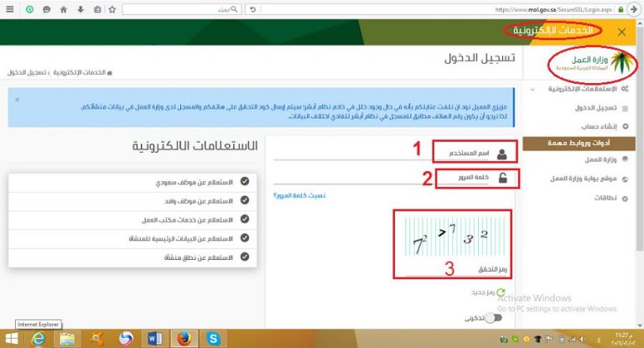Open the نطاقات sidebar link

[605, 198]
